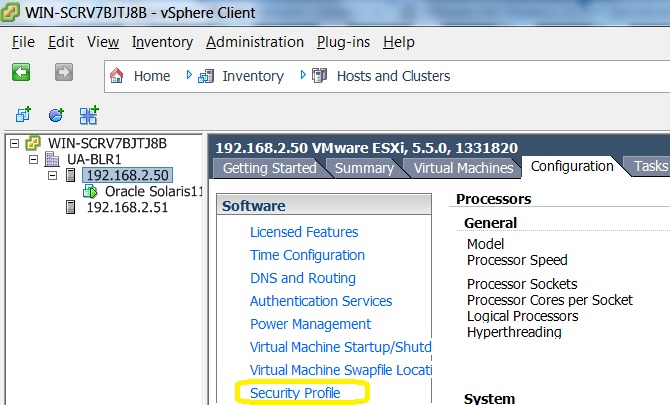Viewport: 670px width, 405px height.
Task: Switch to the Virtual Machines tab
Action: [x=463, y=168]
